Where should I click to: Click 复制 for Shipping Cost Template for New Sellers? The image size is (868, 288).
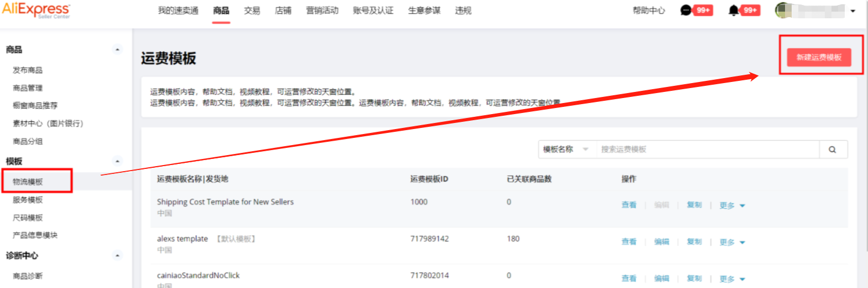[694, 205]
